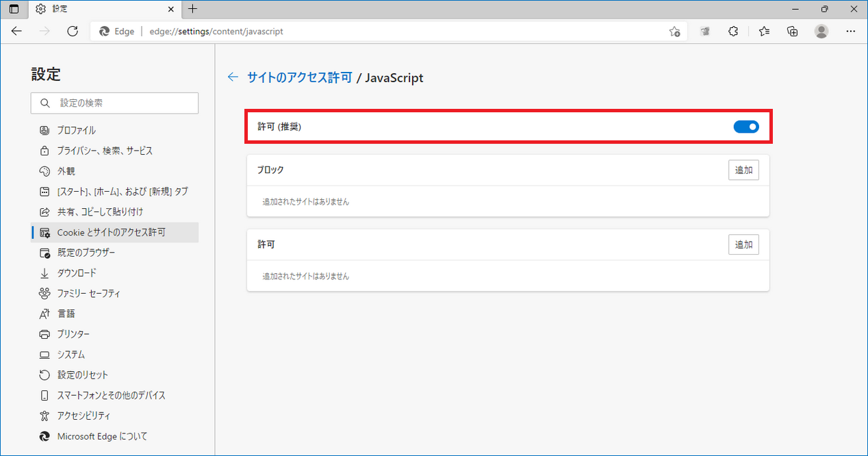Open the Favorites list icon

click(764, 31)
